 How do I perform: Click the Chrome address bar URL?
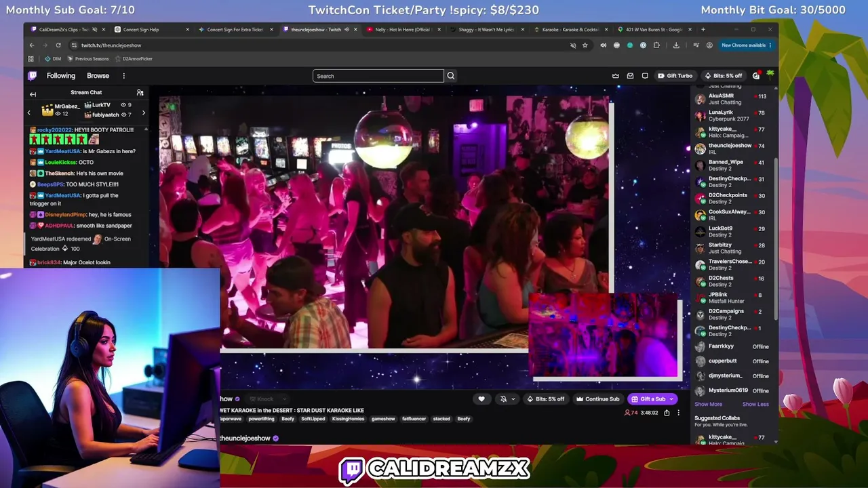111,45
